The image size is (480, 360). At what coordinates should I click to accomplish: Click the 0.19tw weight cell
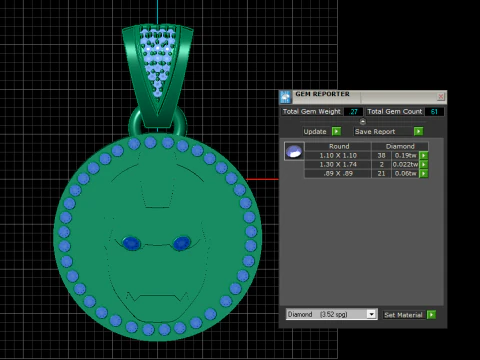pos(405,155)
